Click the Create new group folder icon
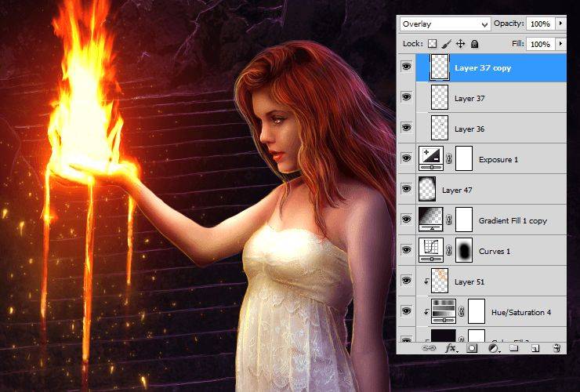This screenshot has width=580, height=392. 513,348
